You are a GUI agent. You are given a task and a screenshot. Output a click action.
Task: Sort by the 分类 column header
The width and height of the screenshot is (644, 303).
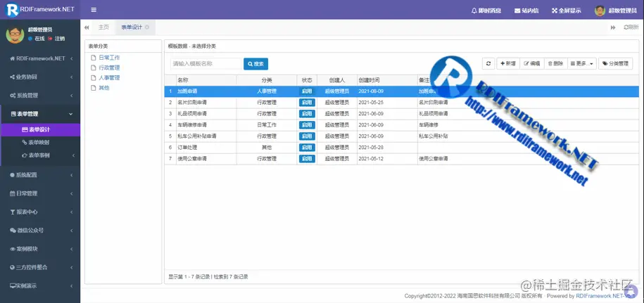[x=267, y=80]
